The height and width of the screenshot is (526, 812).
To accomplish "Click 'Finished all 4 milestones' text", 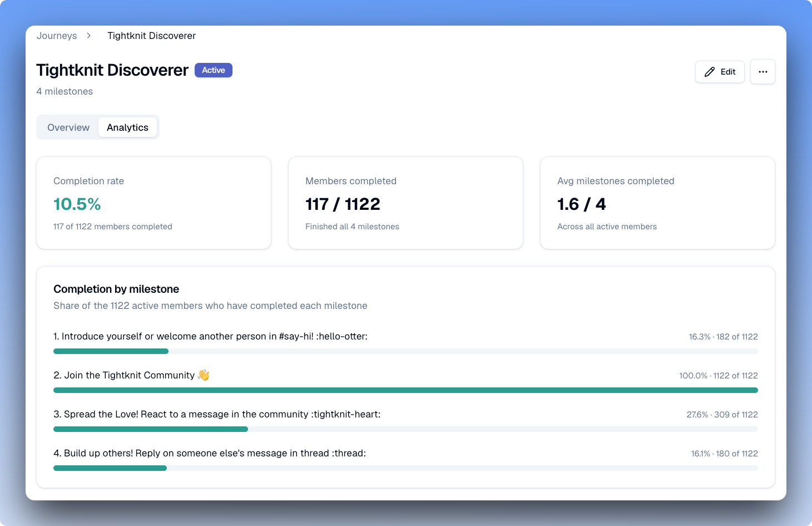I will (352, 227).
